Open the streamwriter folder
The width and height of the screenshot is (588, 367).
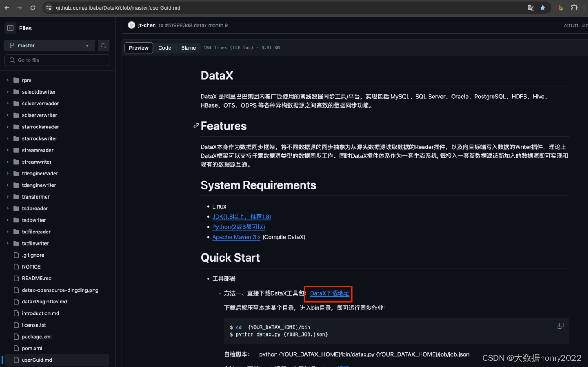pos(37,162)
